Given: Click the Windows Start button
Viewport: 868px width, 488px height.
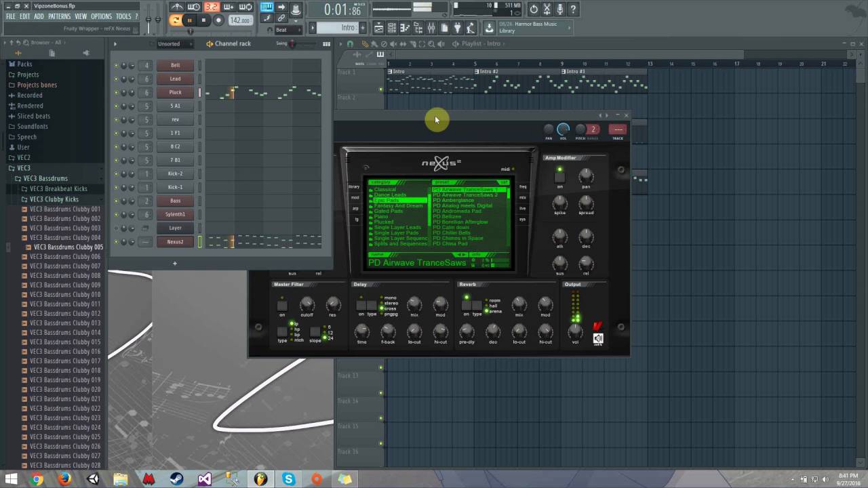Looking at the screenshot, I should tap(11, 479).
